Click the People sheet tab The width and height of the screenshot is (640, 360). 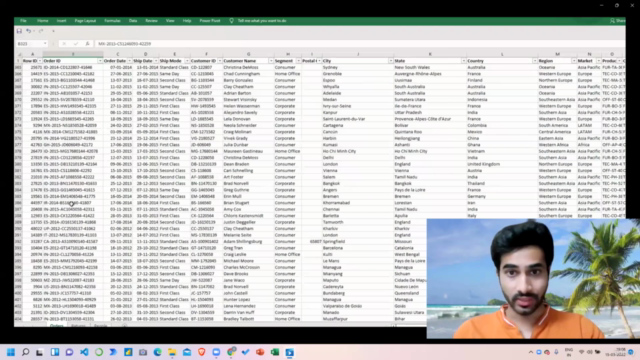click(100, 325)
